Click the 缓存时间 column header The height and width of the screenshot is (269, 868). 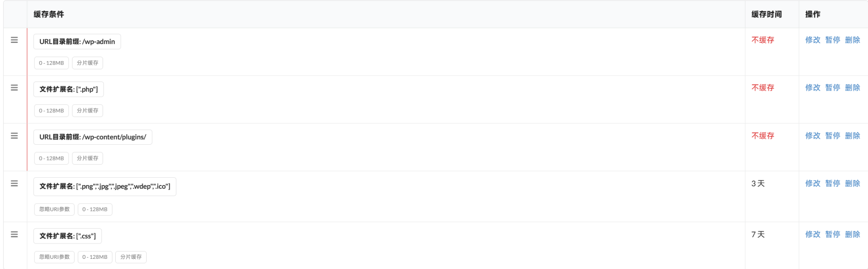point(766,14)
